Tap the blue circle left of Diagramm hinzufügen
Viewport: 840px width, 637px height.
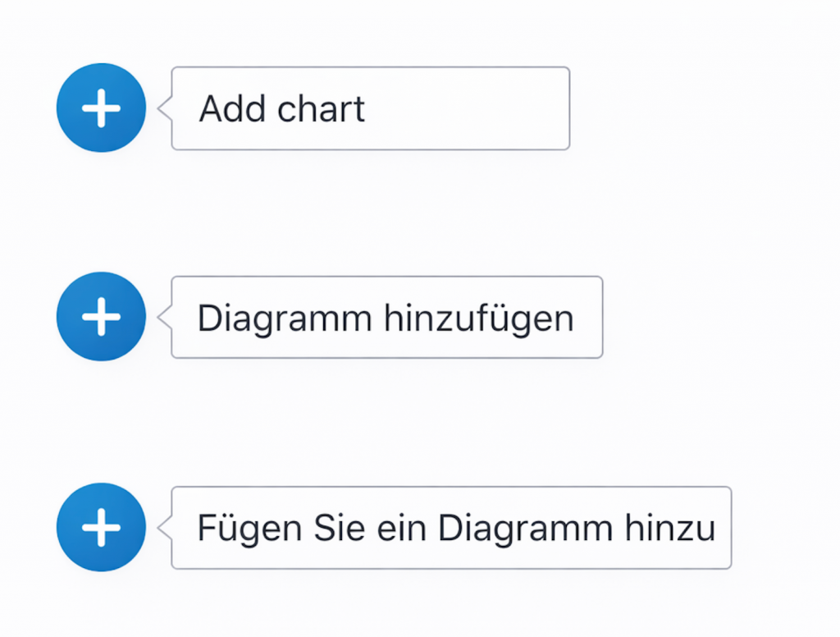click(x=101, y=317)
